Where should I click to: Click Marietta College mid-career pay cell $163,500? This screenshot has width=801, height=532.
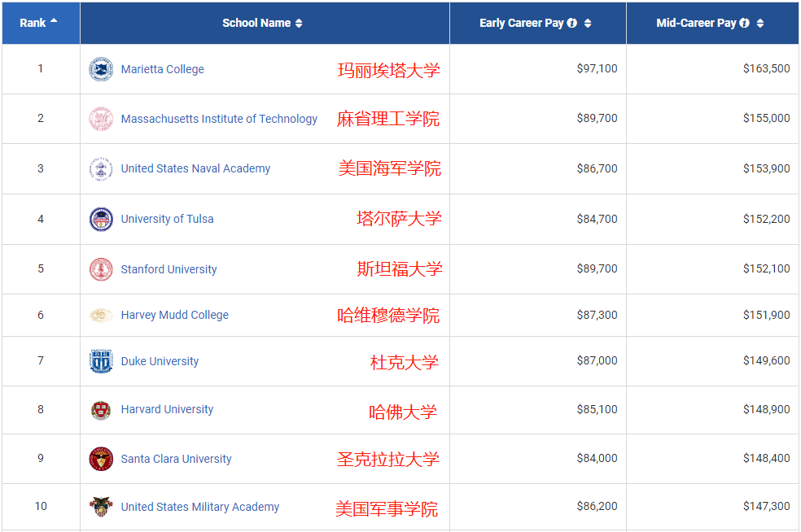pos(765,69)
